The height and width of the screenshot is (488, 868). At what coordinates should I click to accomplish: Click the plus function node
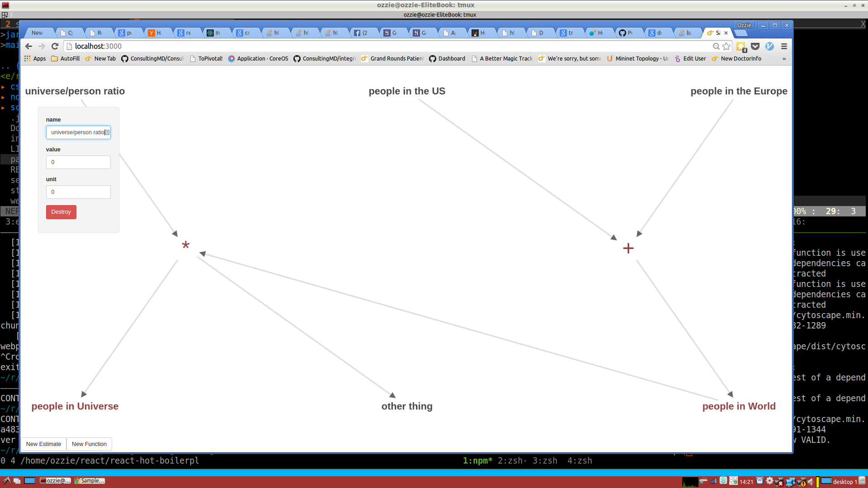tap(628, 248)
